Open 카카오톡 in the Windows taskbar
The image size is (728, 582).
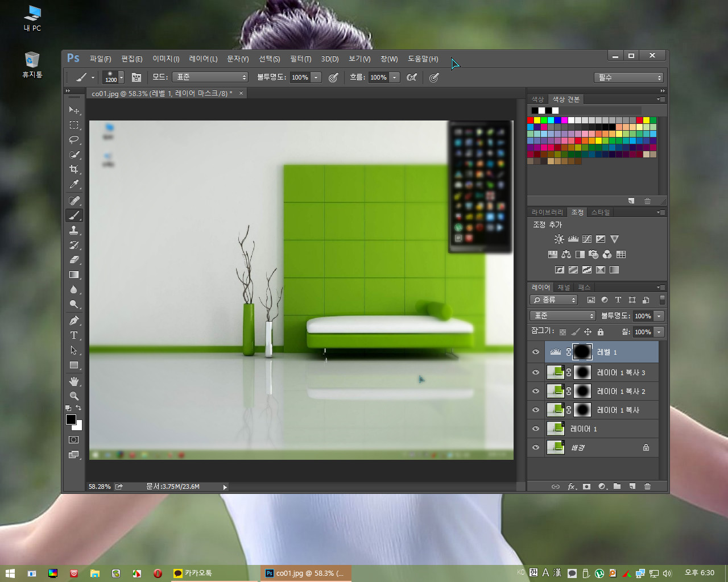coord(214,573)
